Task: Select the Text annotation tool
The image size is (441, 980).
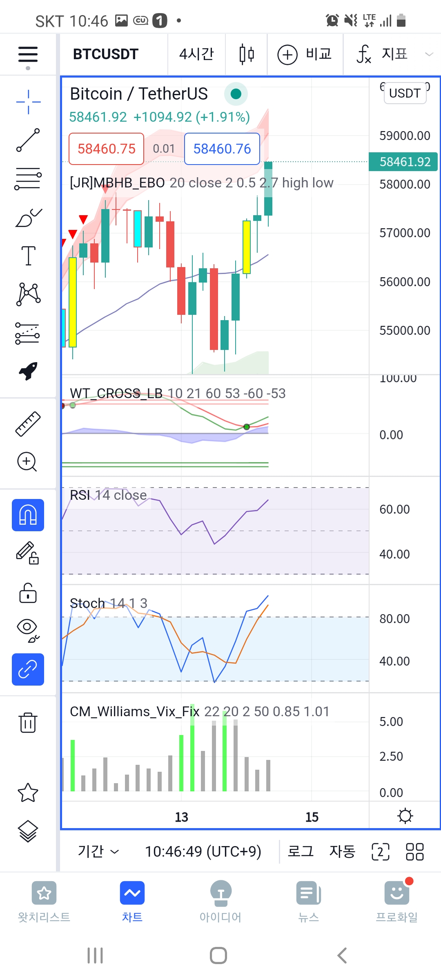Action: (28, 256)
